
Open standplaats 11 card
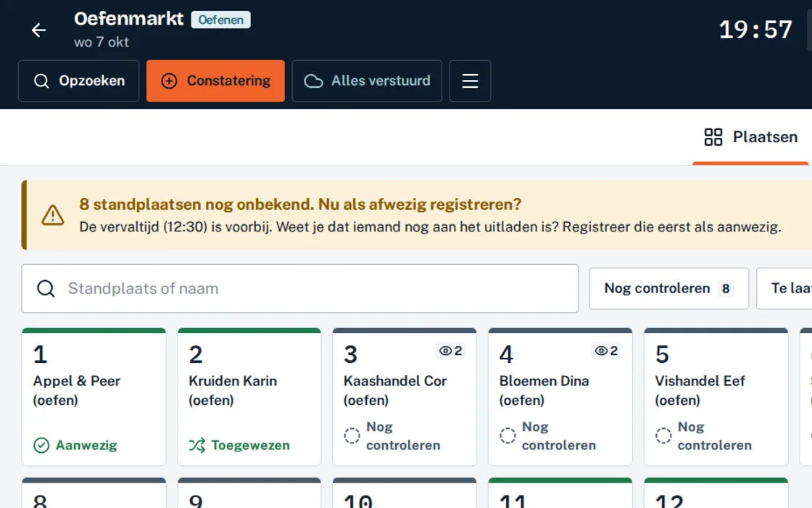[x=560, y=493]
